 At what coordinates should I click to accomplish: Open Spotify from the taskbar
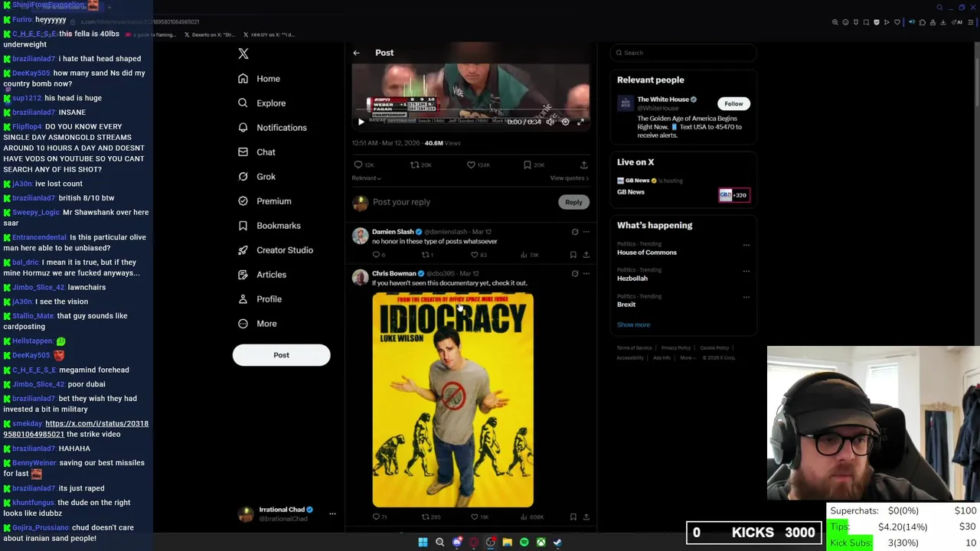(524, 543)
